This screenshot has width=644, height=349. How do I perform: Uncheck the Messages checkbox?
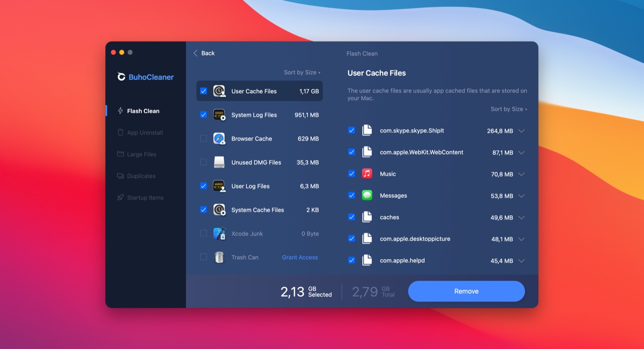[352, 195]
